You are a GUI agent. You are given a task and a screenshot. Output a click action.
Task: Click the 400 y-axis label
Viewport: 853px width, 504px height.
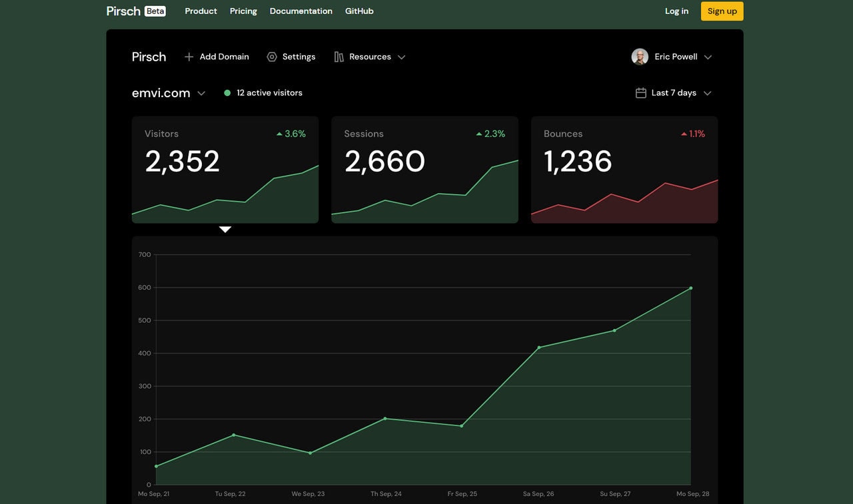pyautogui.click(x=145, y=354)
